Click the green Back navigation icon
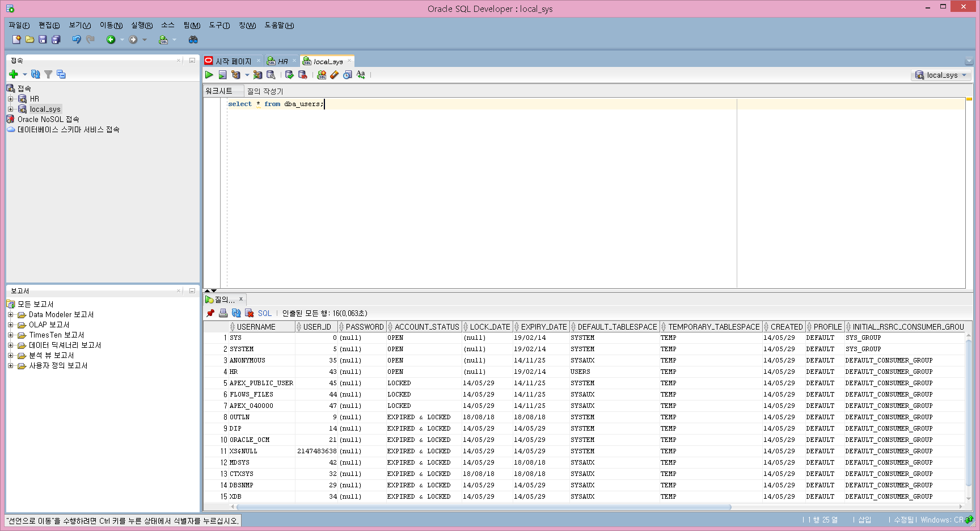The width and height of the screenshot is (980, 531). [111, 40]
